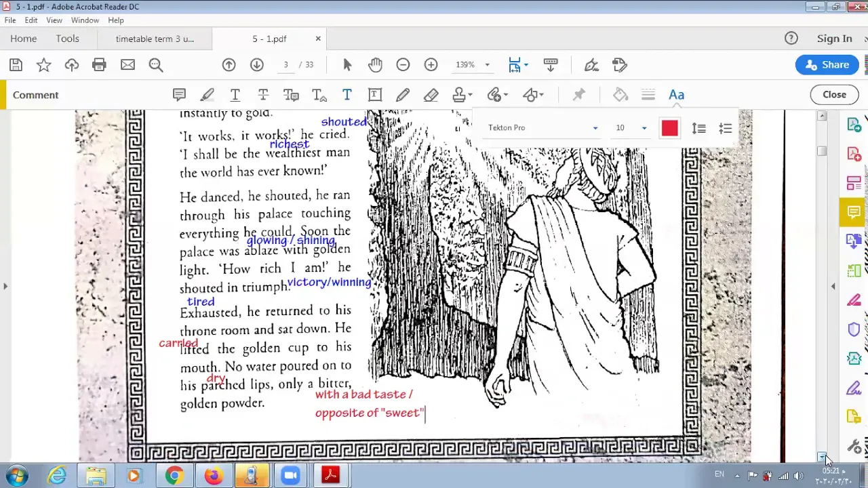This screenshot has width=868, height=488.
Task: Expand the fit page options arrow
Action: pos(526,65)
